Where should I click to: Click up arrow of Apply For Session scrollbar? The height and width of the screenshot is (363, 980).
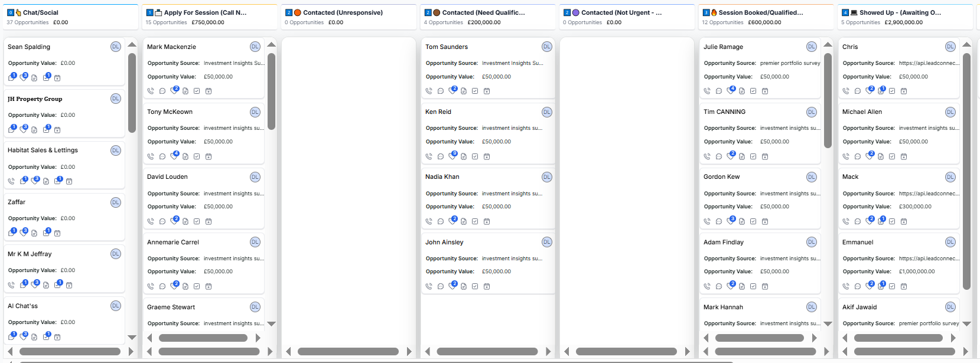click(x=271, y=45)
